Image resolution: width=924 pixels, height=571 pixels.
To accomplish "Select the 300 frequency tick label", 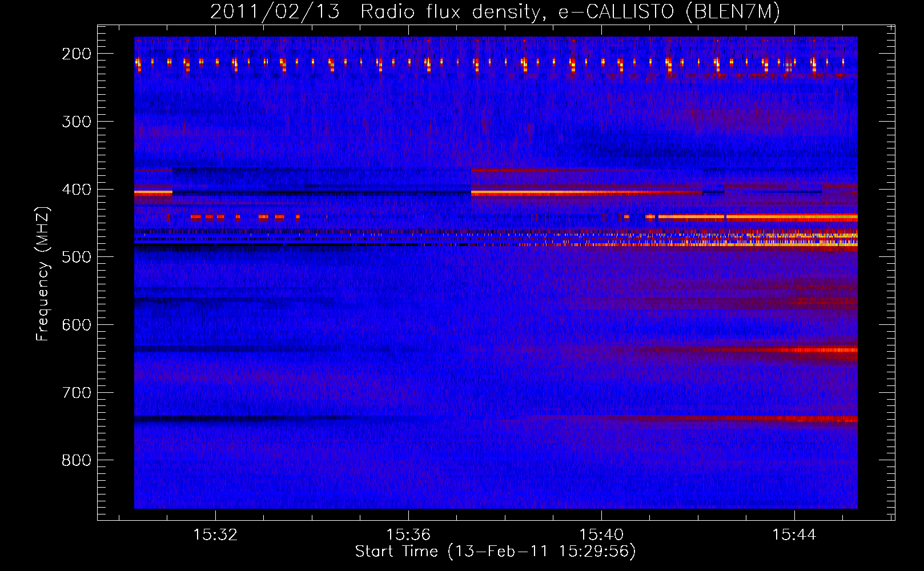I will pyautogui.click(x=77, y=122).
